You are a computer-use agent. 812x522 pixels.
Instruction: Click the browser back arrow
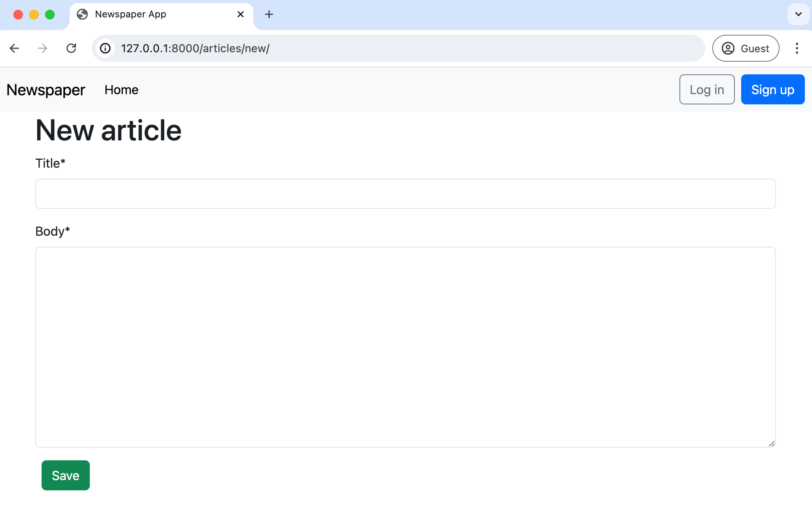click(15, 48)
